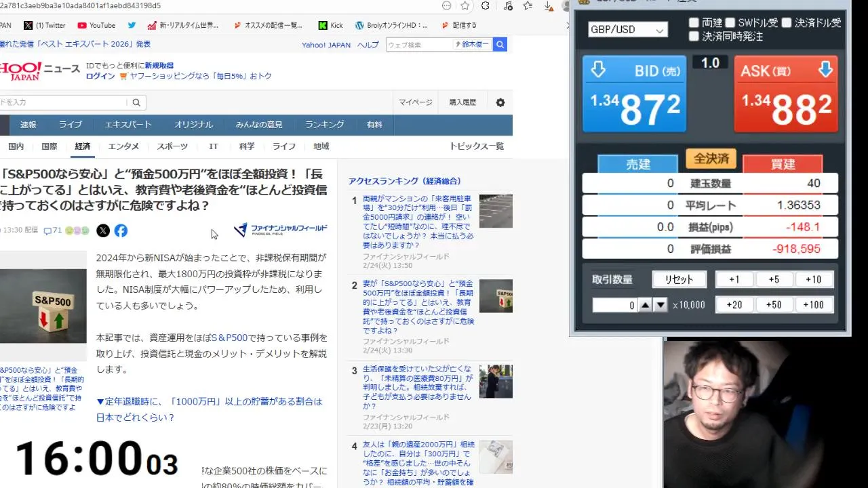Select the 買建 tab
868x488 pixels.
[x=783, y=164]
